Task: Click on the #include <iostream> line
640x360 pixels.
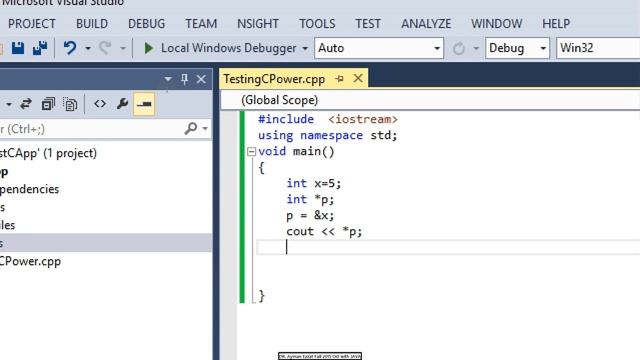Action: click(328, 119)
